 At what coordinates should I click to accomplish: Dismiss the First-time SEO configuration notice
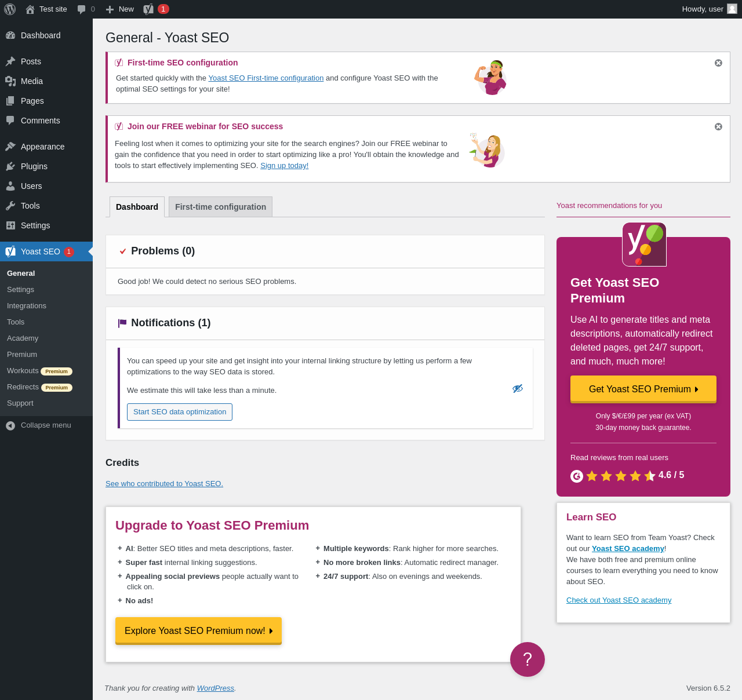pyautogui.click(x=718, y=63)
